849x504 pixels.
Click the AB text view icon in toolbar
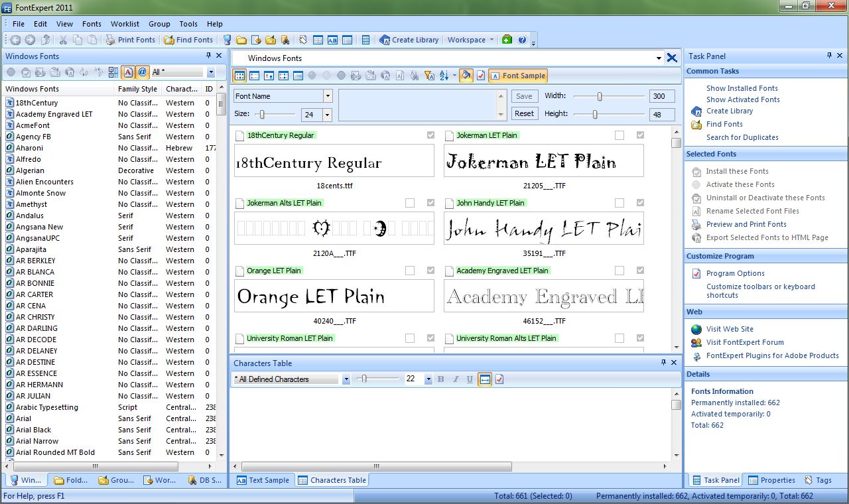[x=332, y=40]
